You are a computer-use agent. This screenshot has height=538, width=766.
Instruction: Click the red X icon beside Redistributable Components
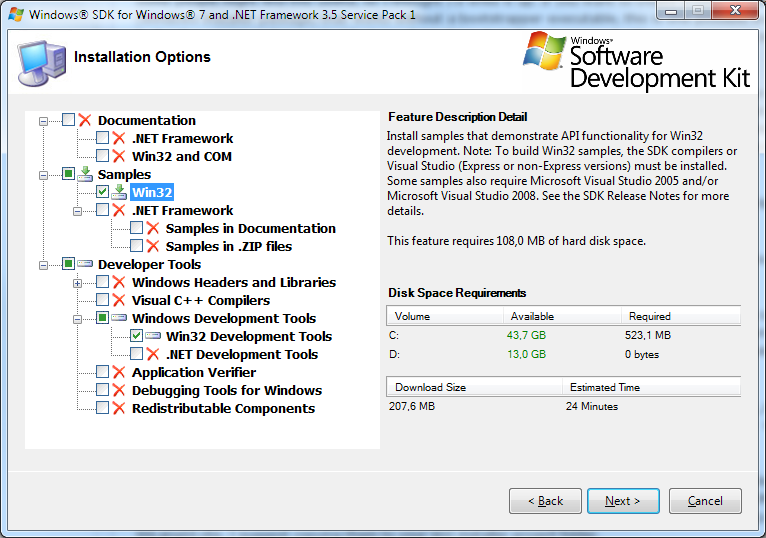tap(119, 408)
